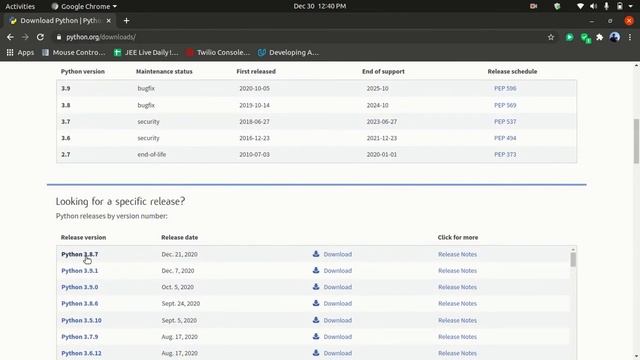Viewport: 640px width, 360px height.
Task: Open Release Notes for Python 3.7.9
Action: [x=457, y=336]
